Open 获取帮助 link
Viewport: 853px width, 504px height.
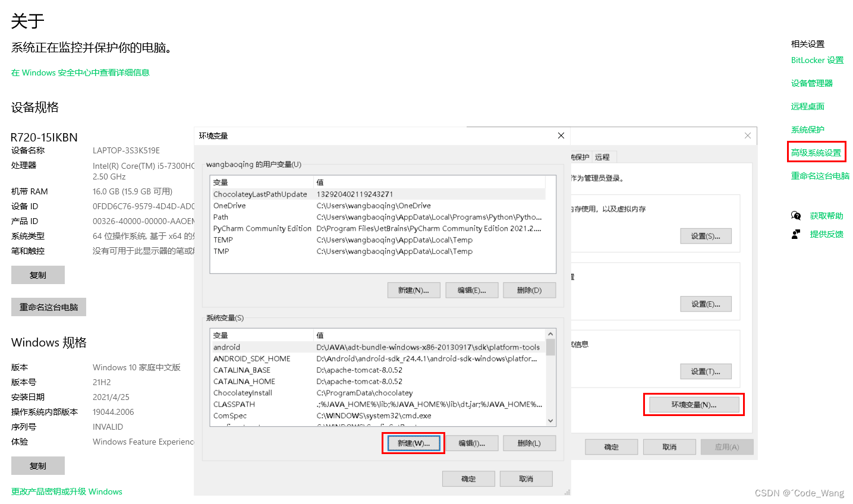(827, 216)
